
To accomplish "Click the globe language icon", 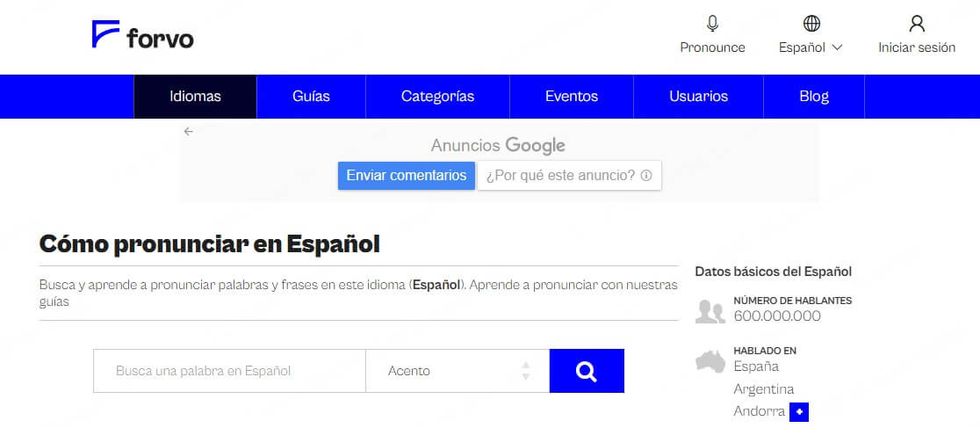I will click(x=811, y=24).
